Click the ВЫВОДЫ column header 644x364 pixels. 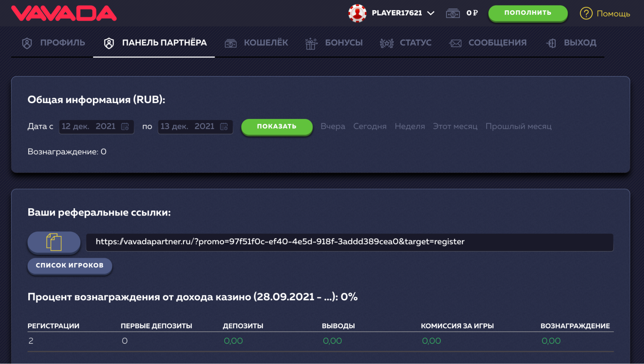pyautogui.click(x=338, y=326)
